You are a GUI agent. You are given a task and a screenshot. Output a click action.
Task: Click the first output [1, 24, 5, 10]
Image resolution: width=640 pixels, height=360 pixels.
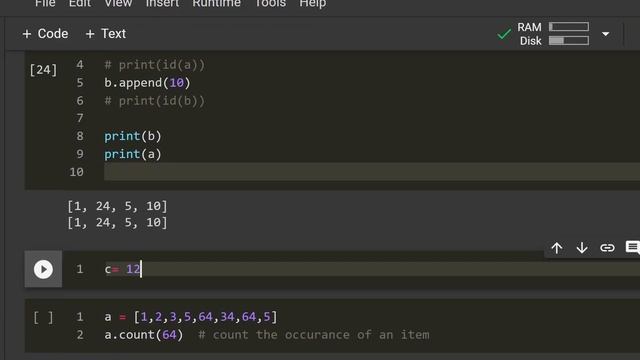tap(117, 206)
